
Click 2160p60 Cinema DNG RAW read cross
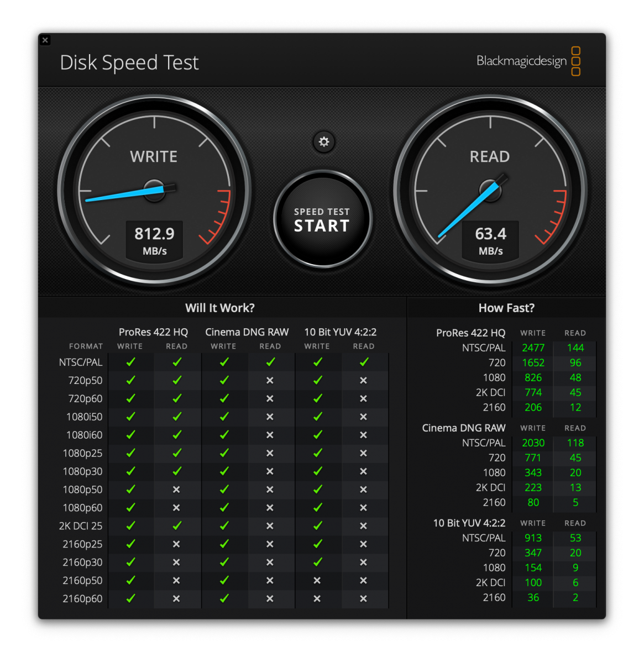(270, 599)
